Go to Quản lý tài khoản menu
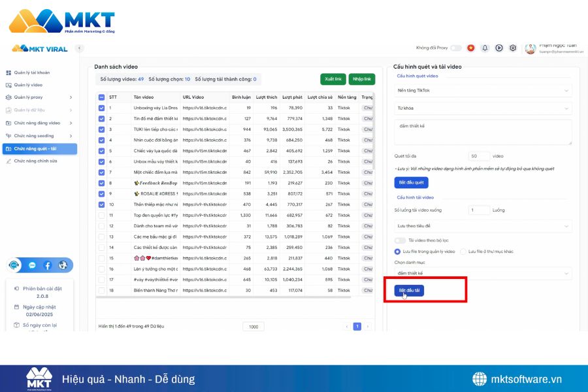This screenshot has height=392, width=588. coord(32,73)
